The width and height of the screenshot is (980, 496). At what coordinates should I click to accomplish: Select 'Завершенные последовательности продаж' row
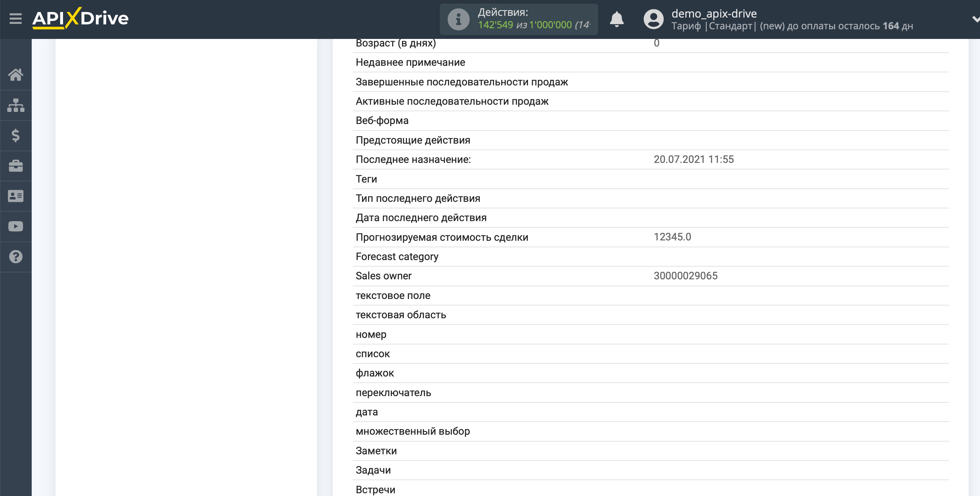(651, 82)
